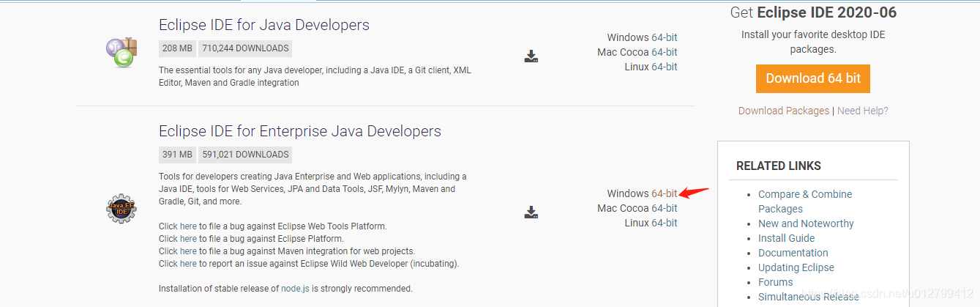Click 'here' to file Eclipse Web Tools Platform bug

coord(188,226)
